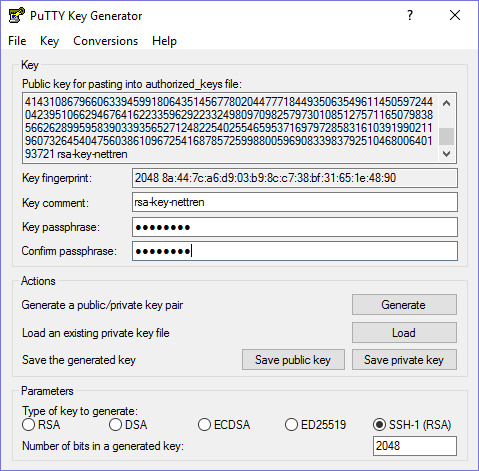The height and width of the screenshot is (471, 479).
Task: Click the 'Public key for pasting into authorized_keys file:' label
Action: [132, 84]
